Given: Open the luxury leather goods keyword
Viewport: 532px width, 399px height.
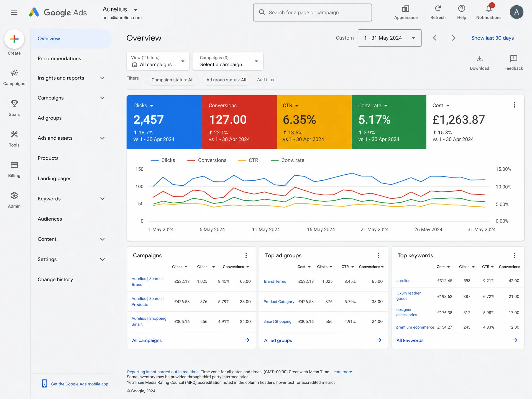Looking at the screenshot, I should [x=408, y=296].
